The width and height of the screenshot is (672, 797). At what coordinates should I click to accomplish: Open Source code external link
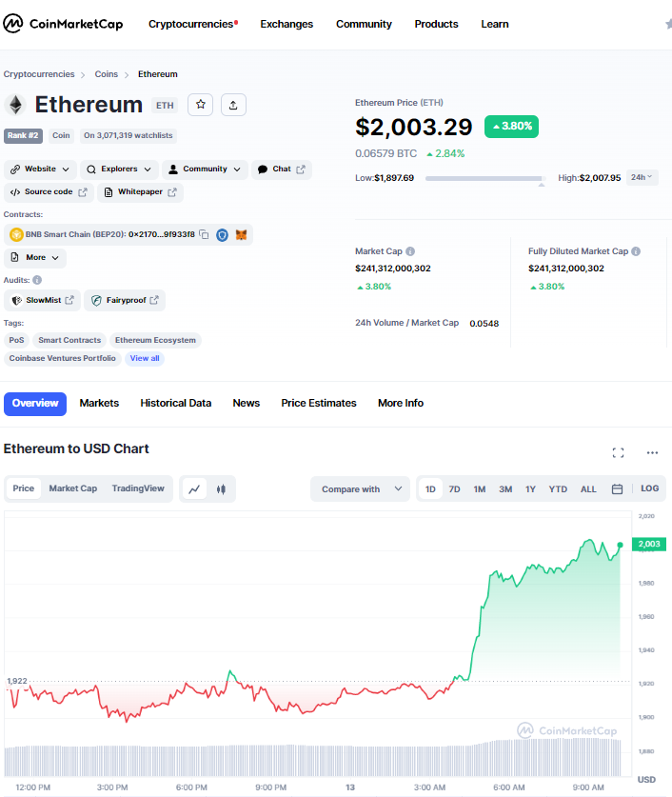click(49, 192)
